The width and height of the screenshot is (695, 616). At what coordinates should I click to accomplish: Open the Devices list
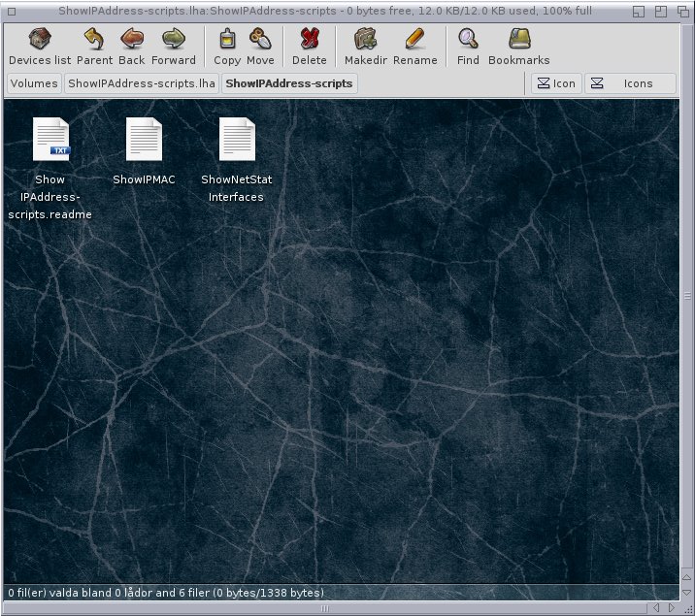coord(40,47)
